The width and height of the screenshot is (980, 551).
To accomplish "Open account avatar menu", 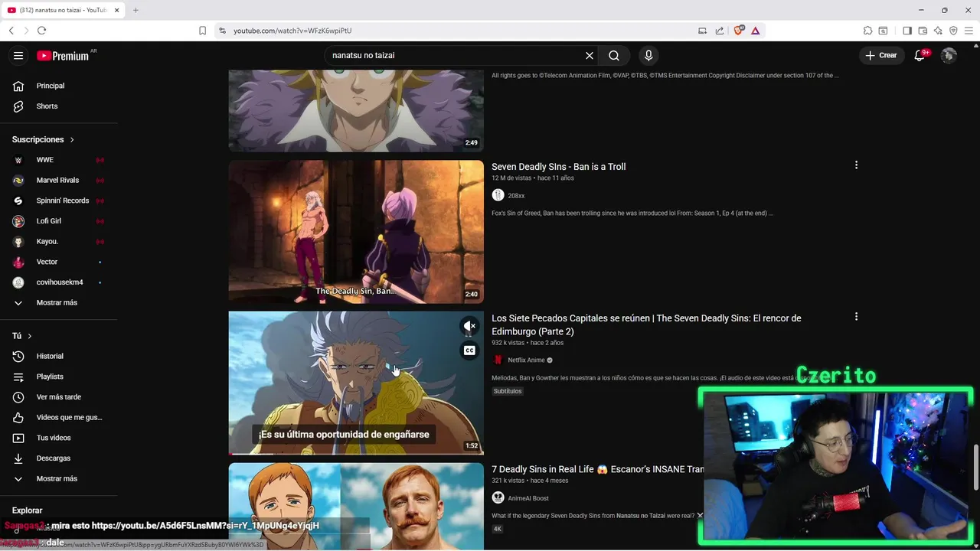I will coord(949,55).
